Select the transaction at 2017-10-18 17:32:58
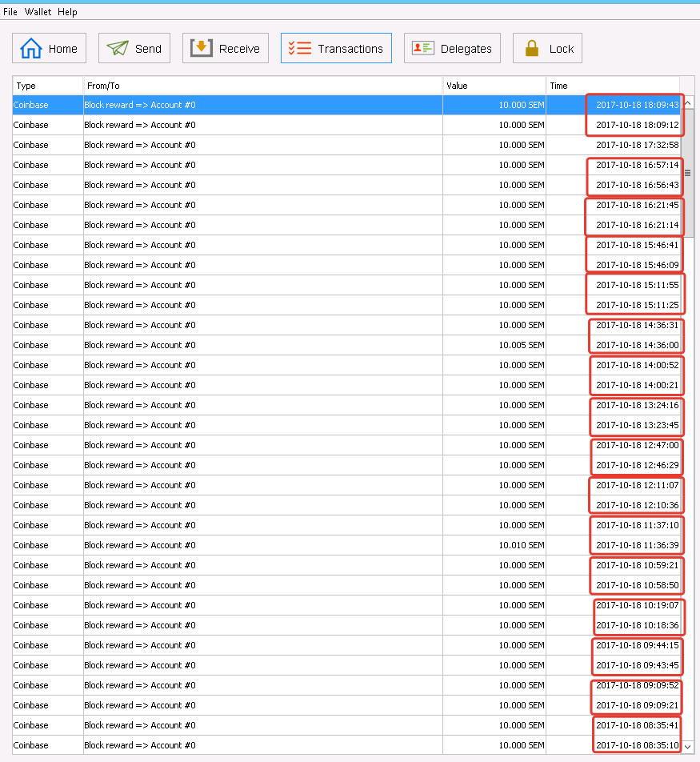Image resolution: width=700 pixels, height=762 pixels. 346,145
